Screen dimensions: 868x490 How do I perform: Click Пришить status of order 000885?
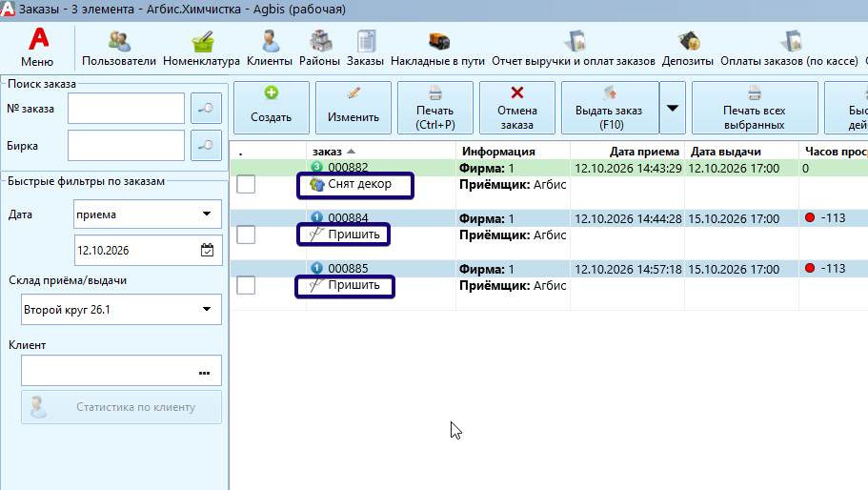pos(353,285)
